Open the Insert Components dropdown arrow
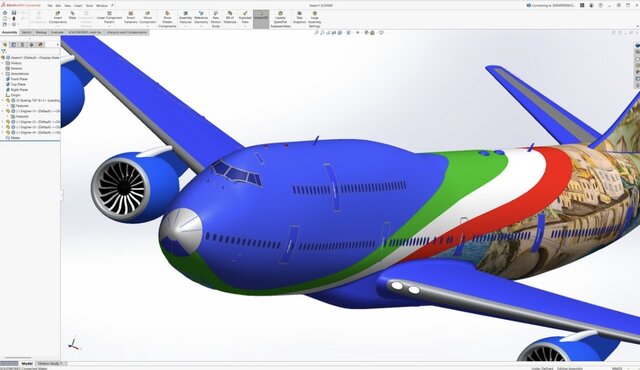This screenshot has height=370, width=640. (x=58, y=26)
